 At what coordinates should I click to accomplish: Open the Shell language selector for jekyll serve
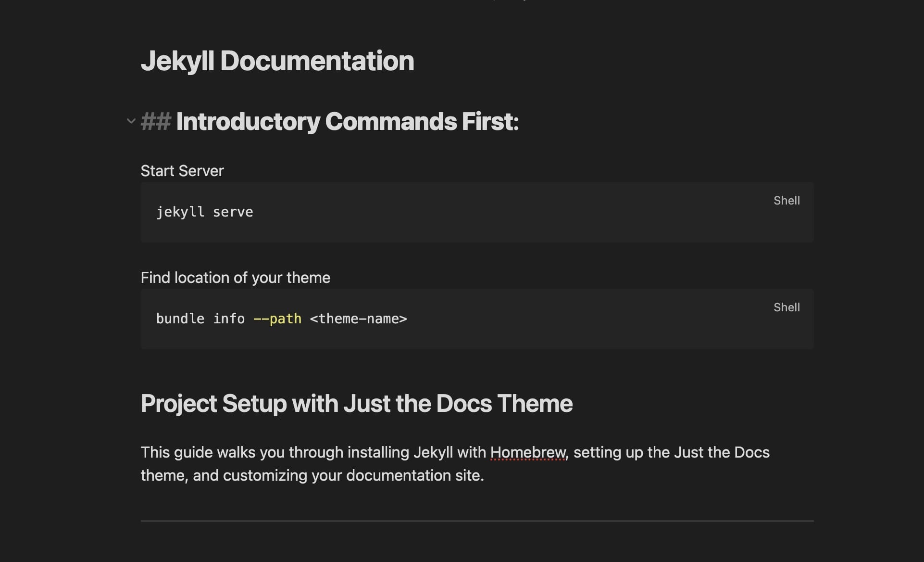tap(787, 201)
